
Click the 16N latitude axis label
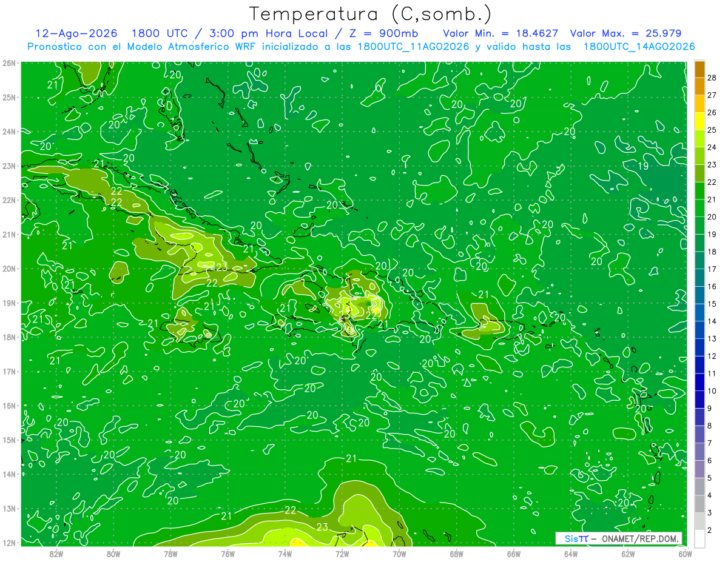coord(9,406)
